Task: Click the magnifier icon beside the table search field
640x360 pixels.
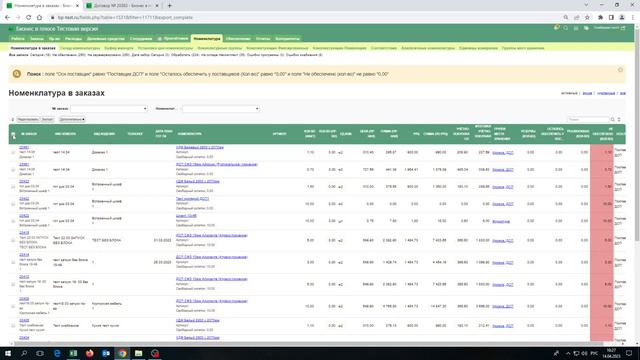Action: pos(613,120)
